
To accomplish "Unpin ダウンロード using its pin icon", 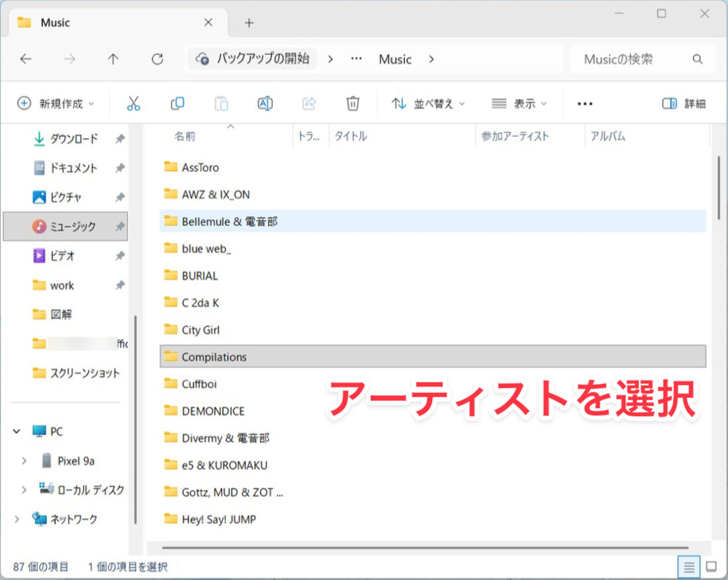I will (120, 138).
